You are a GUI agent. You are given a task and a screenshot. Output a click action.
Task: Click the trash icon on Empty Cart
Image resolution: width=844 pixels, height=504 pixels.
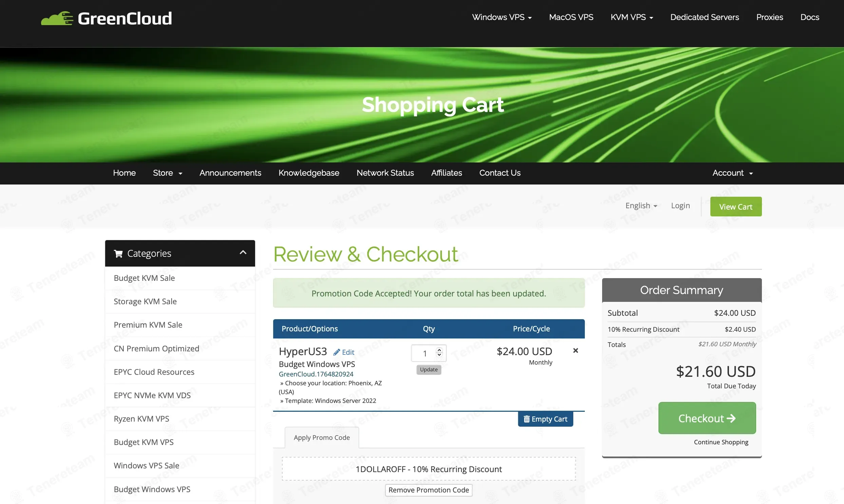click(x=526, y=419)
